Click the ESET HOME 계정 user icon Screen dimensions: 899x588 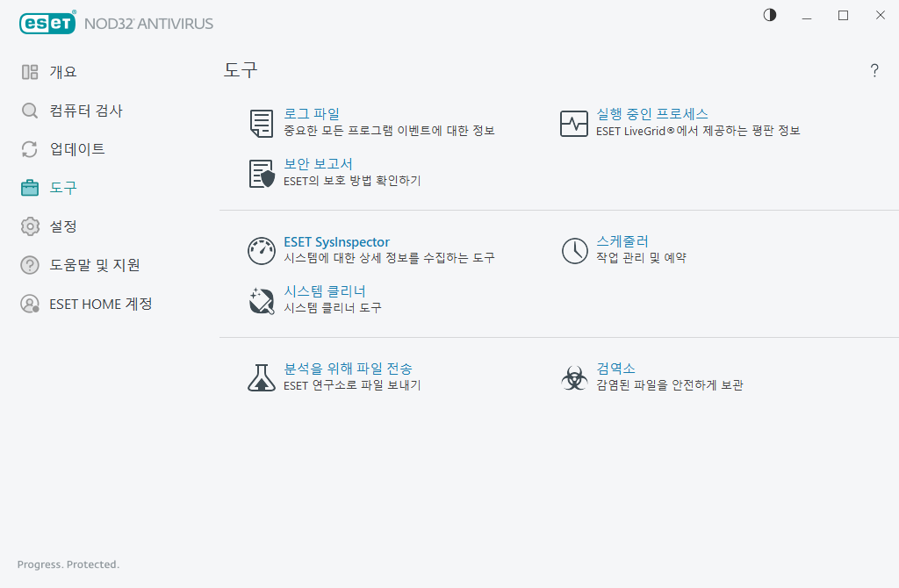pyautogui.click(x=30, y=304)
